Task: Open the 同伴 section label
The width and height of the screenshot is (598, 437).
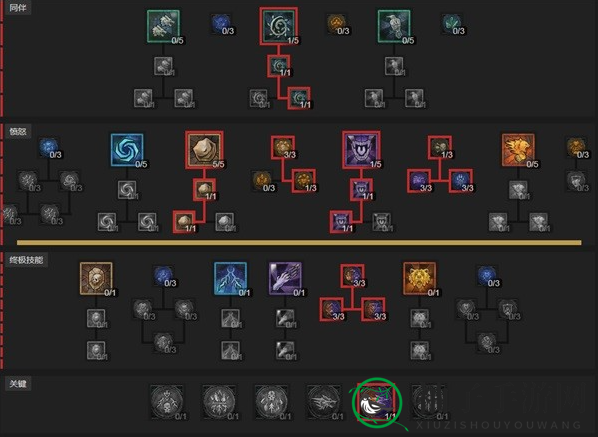Action: pyautogui.click(x=18, y=7)
